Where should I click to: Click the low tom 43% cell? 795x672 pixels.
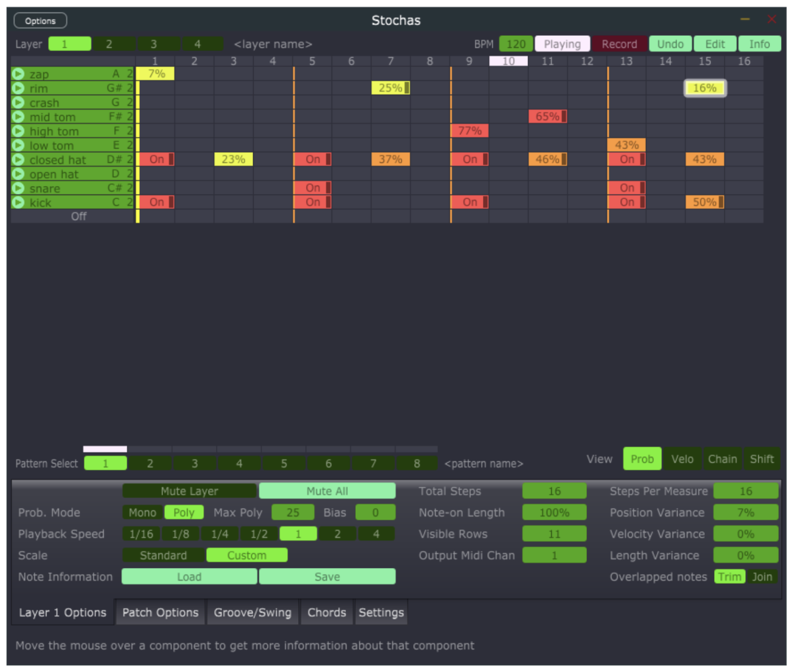(627, 145)
